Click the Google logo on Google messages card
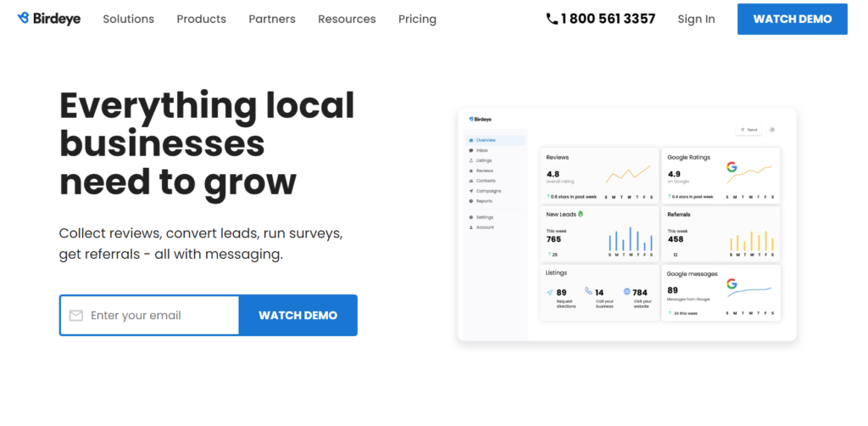The width and height of the screenshot is (868, 426). pyautogui.click(x=732, y=283)
